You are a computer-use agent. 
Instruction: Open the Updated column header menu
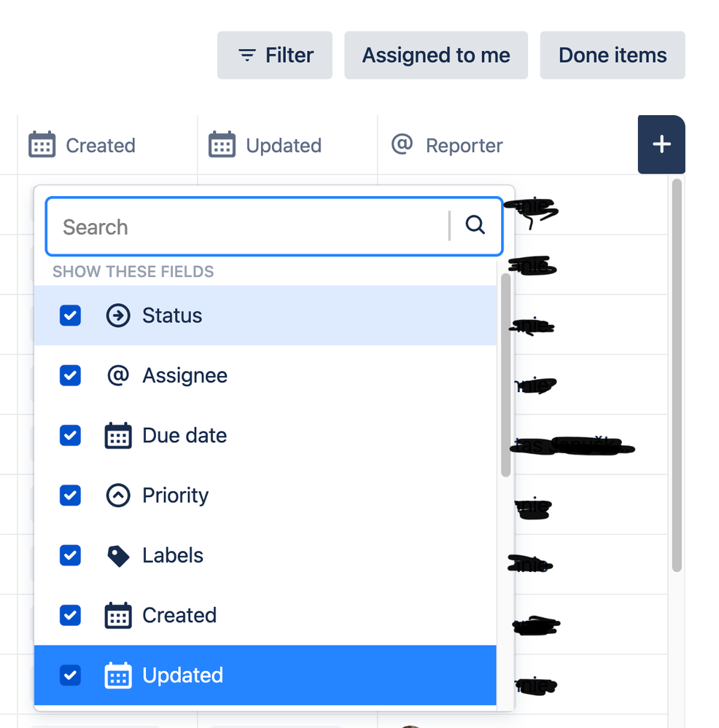pyautogui.click(x=286, y=144)
